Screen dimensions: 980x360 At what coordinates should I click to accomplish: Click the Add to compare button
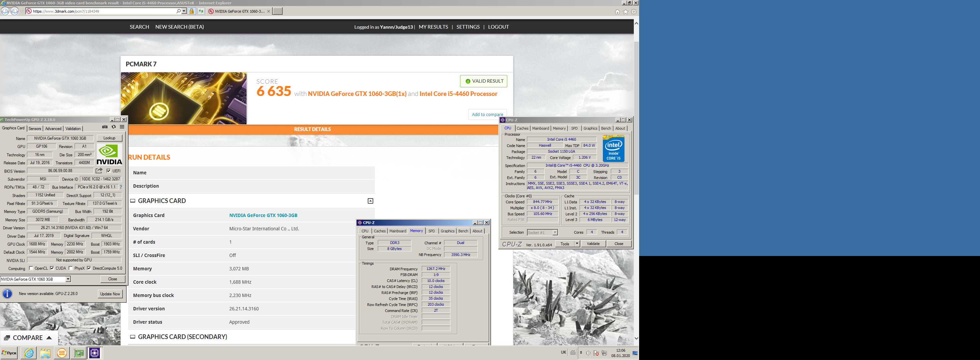[x=487, y=114]
